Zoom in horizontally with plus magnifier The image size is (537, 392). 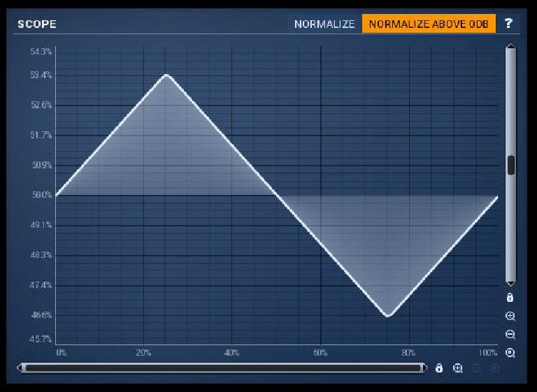[x=458, y=368]
